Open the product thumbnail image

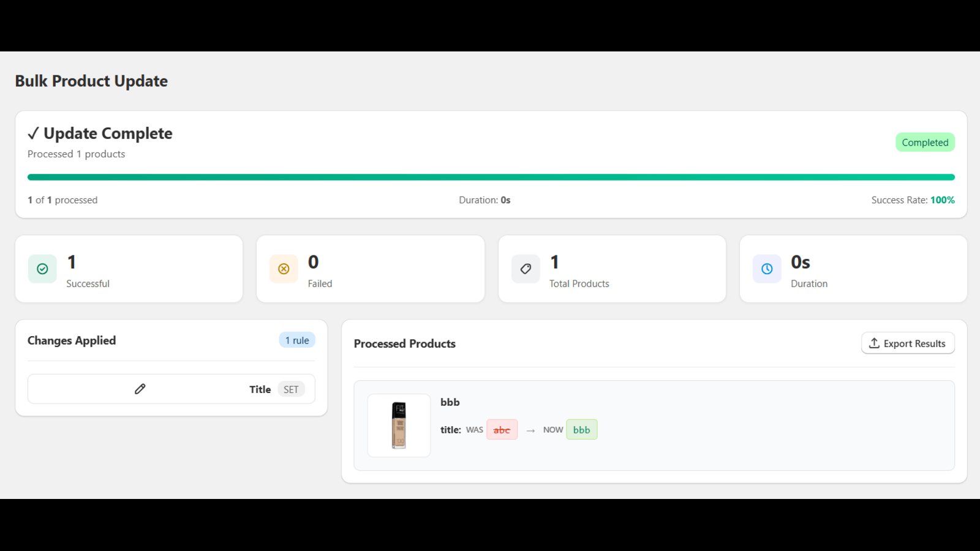[x=399, y=425]
